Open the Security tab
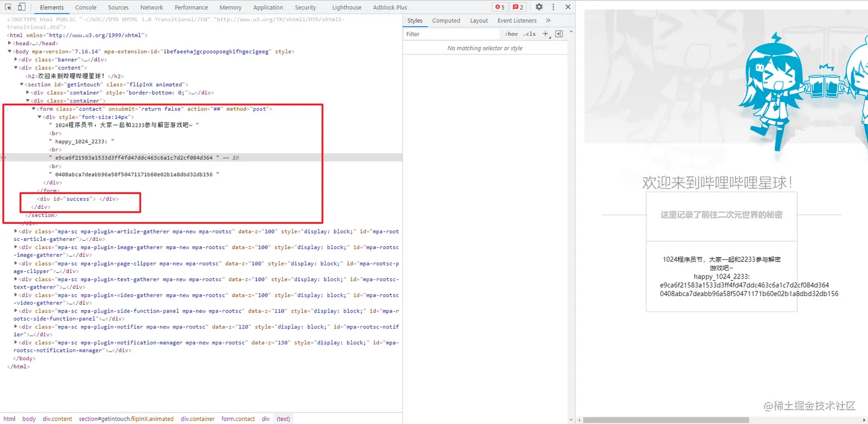 coord(305,7)
